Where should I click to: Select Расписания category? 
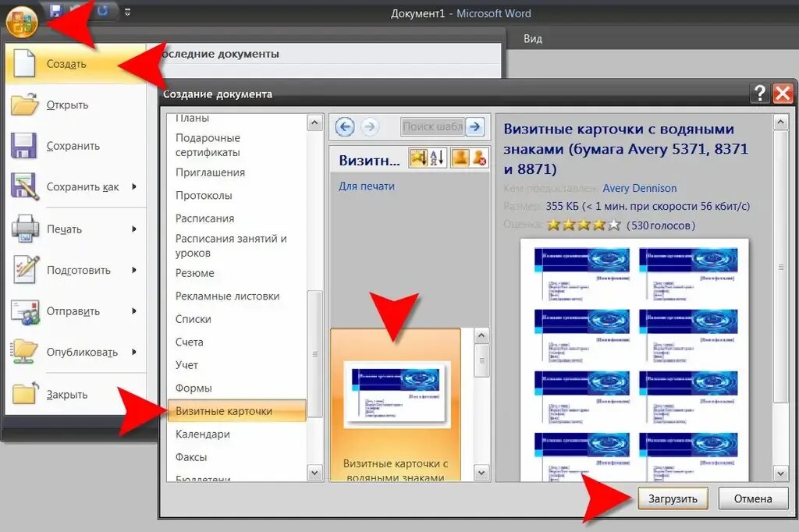tap(236, 218)
